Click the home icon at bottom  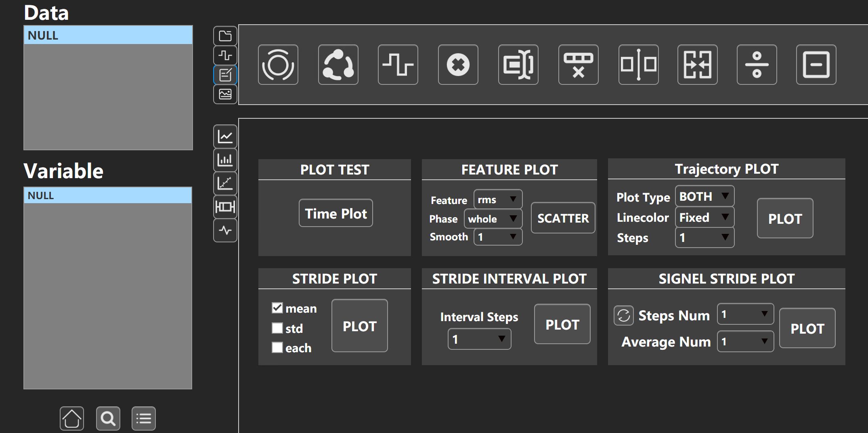click(x=72, y=418)
